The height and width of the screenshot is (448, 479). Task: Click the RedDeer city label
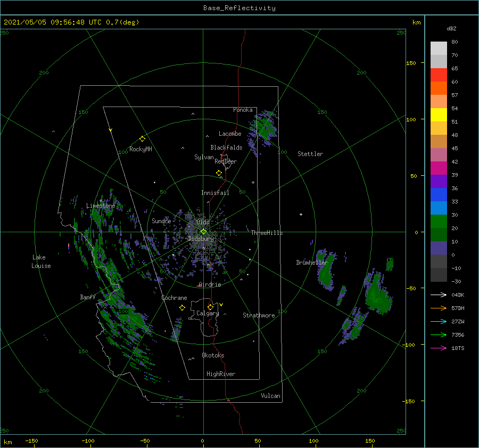226,161
